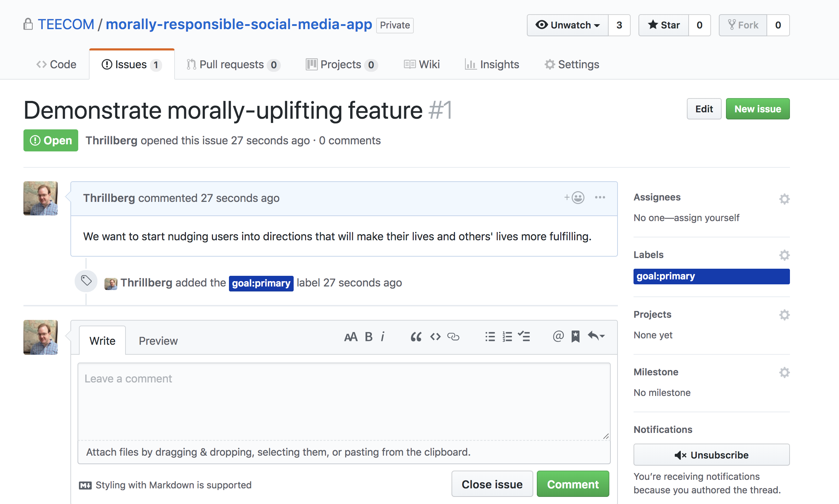Unsubscribe from issue notifications

pyautogui.click(x=711, y=455)
